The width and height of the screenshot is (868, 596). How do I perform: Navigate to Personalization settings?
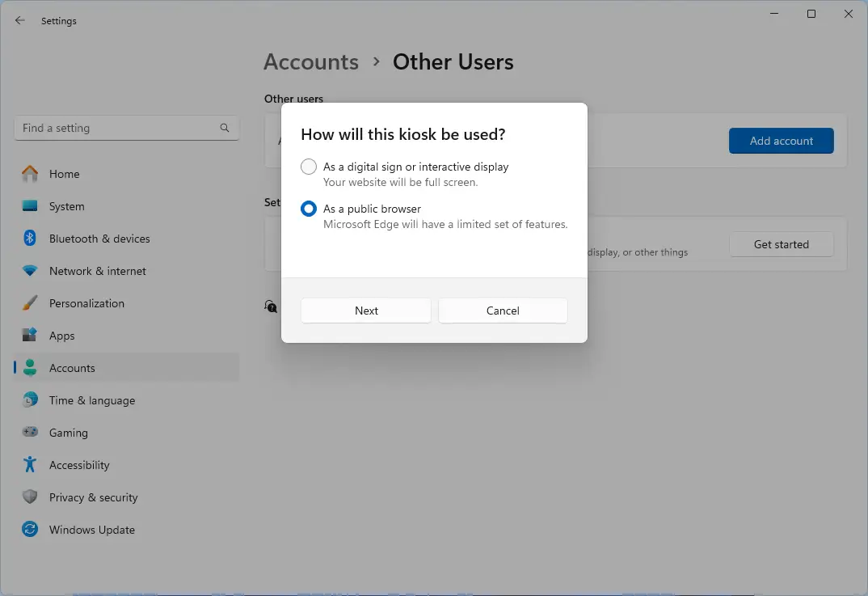(127, 303)
